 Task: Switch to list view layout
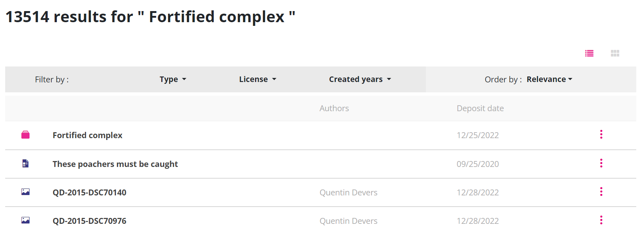click(589, 54)
